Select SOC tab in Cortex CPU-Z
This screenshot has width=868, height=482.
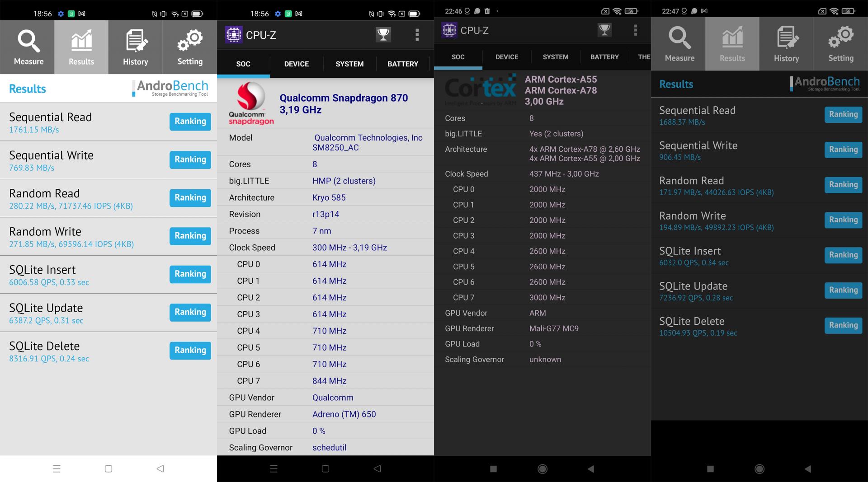click(x=458, y=57)
